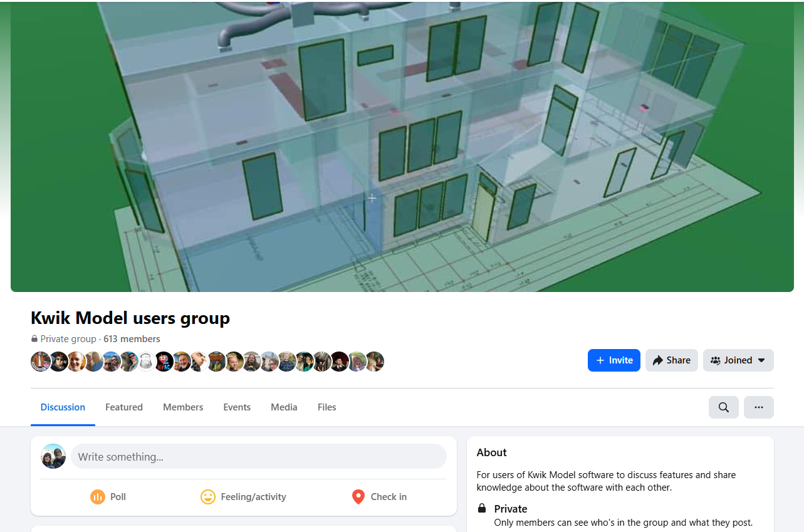Click the blue Invite button
The width and height of the screenshot is (804, 532).
click(613, 360)
